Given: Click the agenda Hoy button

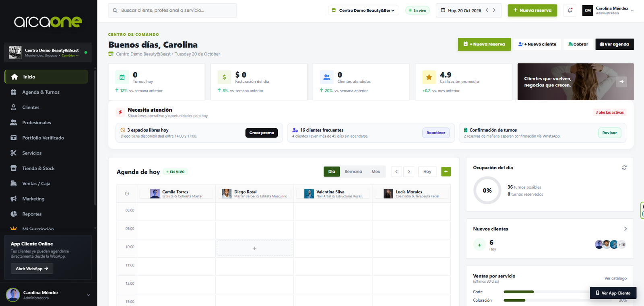Looking at the screenshot, I should tap(427, 172).
